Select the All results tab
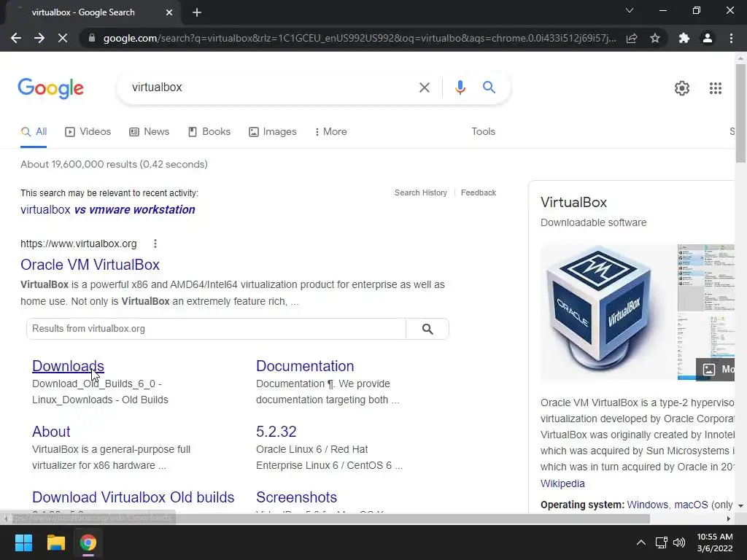747x560 pixels. point(34,132)
